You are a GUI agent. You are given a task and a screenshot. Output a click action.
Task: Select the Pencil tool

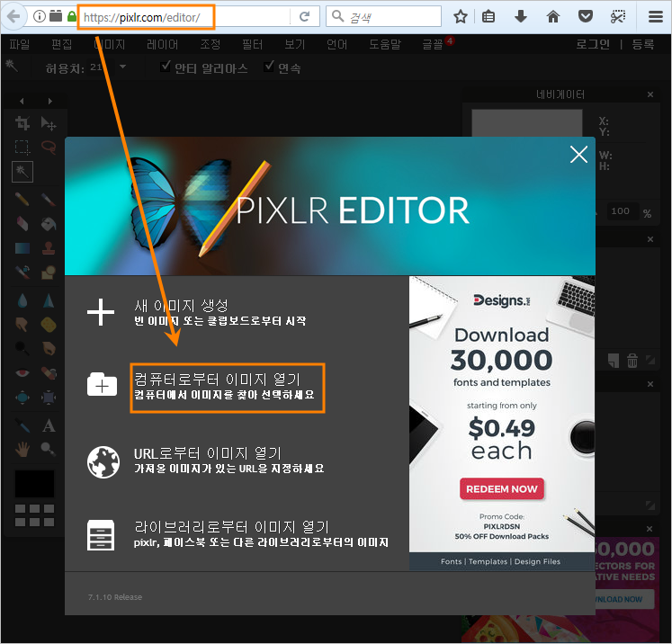pyautogui.click(x=22, y=200)
